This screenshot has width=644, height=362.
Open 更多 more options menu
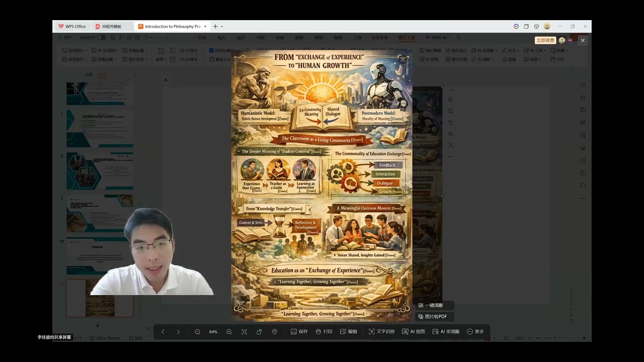475,332
